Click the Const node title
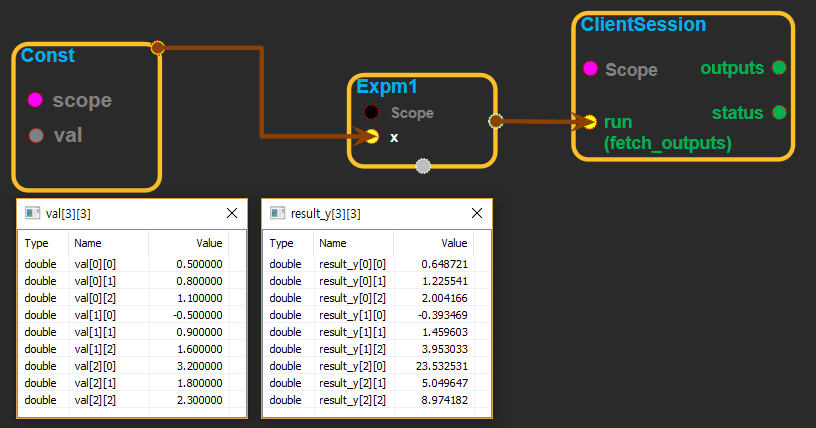This screenshot has width=816, height=428. [48, 56]
